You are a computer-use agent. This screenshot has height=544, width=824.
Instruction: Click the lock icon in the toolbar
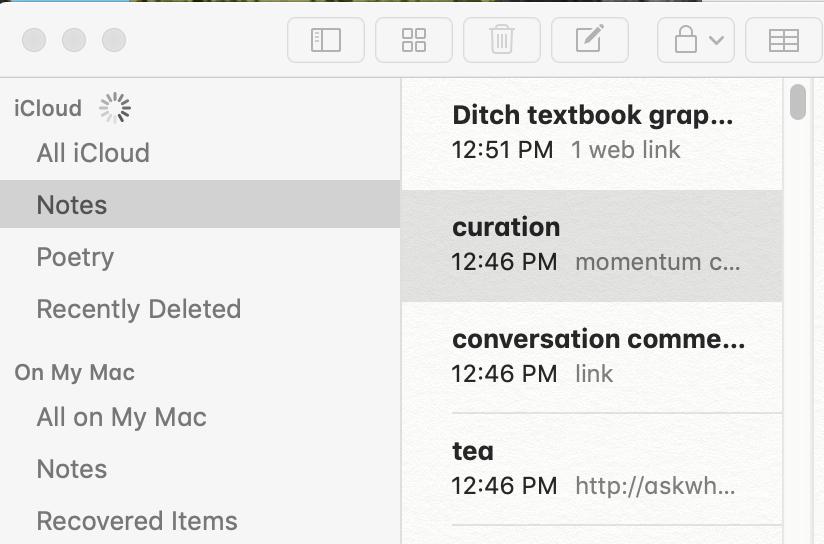click(686, 40)
